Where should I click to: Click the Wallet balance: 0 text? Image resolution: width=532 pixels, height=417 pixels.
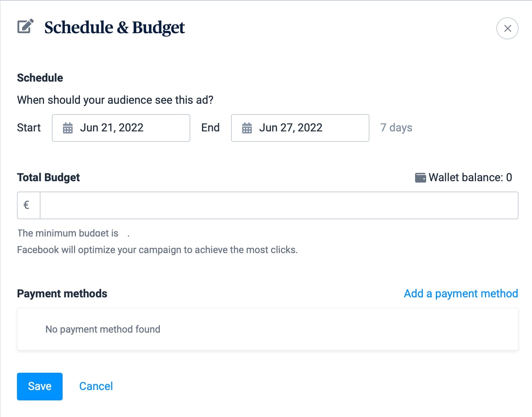pyautogui.click(x=470, y=177)
